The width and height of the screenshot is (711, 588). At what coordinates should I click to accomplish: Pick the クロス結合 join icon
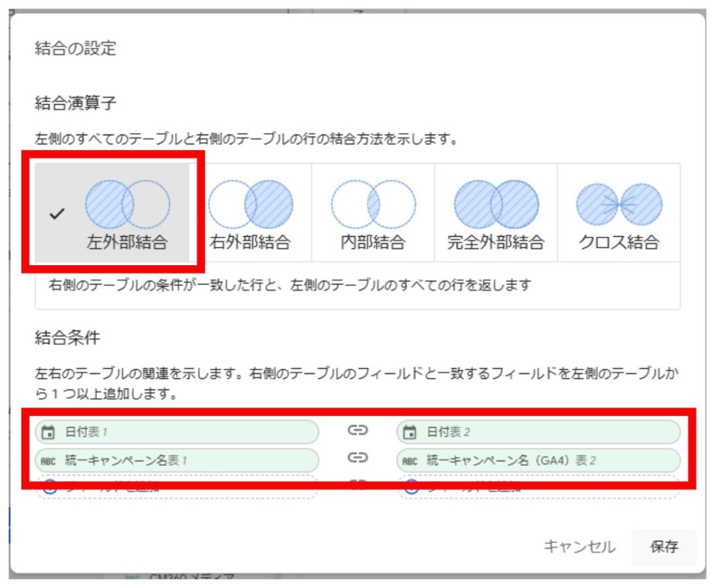pyautogui.click(x=619, y=214)
